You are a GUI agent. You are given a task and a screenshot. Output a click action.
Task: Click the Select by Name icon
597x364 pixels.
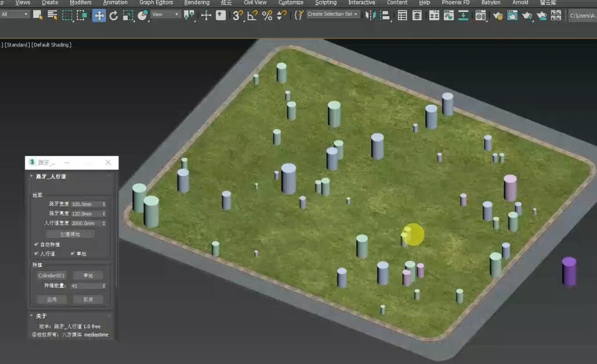coord(52,15)
